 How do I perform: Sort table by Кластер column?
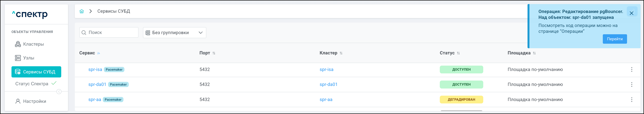(x=341, y=53)
